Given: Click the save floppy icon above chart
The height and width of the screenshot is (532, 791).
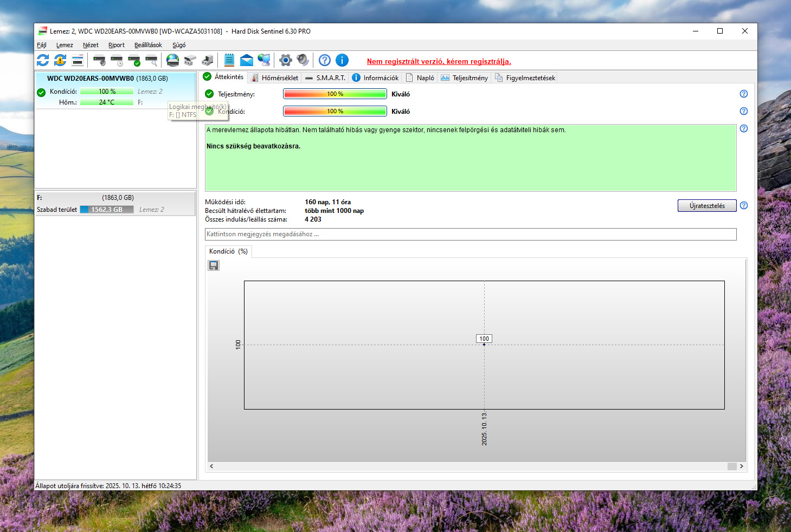Looking at the screenshot, I should pos(214,265).
